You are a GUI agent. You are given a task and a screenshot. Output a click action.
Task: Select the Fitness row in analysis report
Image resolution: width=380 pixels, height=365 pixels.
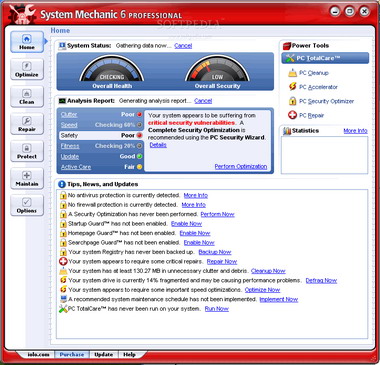101,146
